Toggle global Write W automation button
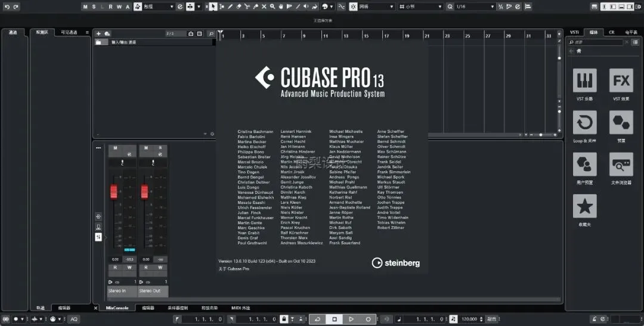Viewport: 644px width, 326px height. pyautogui.click(x=119, y=7)
